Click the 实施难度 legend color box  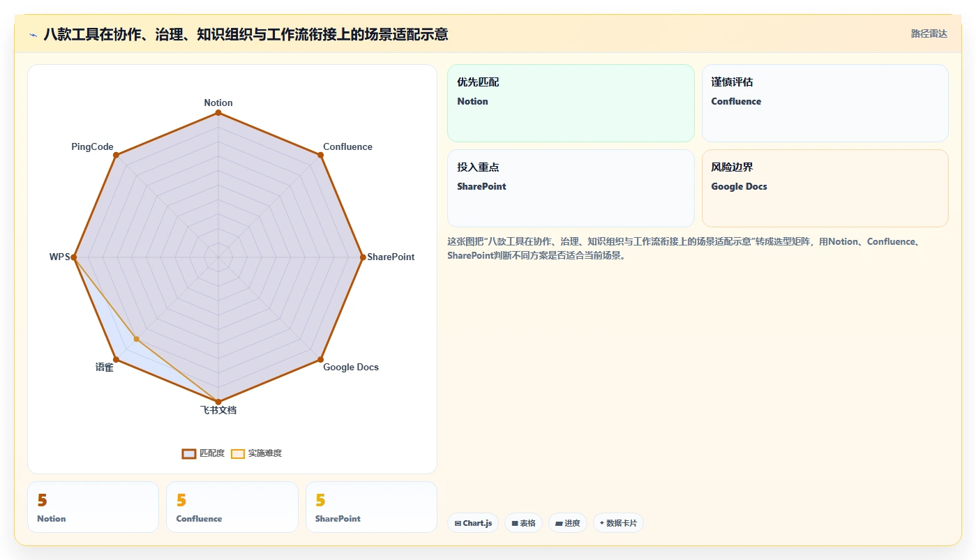pyautogui.click(x=238, y=453)
